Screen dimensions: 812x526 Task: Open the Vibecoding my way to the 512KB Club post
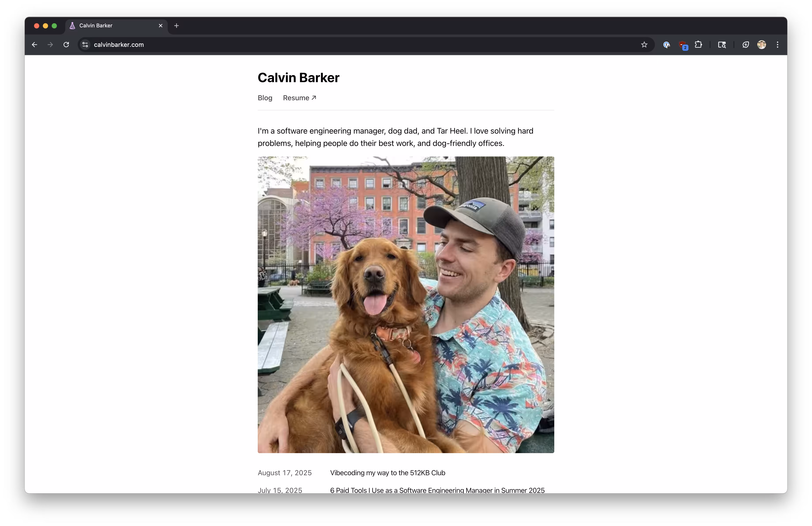(x=387, y=473)
